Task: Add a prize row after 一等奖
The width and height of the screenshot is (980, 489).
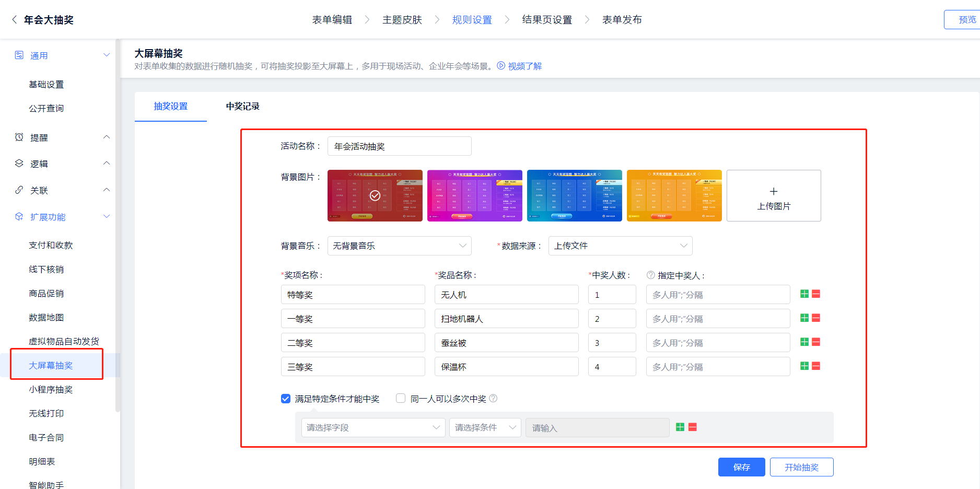Action: pyautogui.click(x=804, y=318)
